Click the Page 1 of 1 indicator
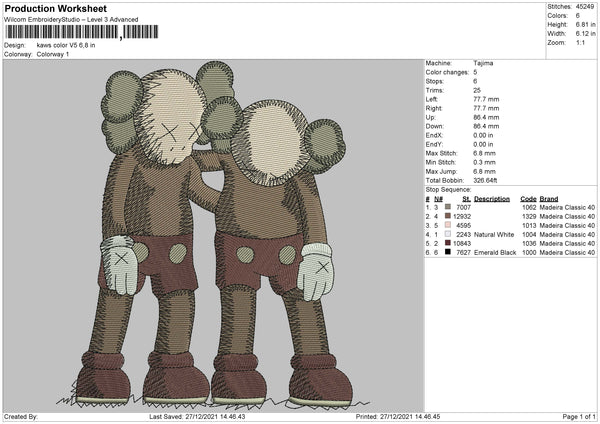This screenshot has width=600, height=424. point(579,417)
